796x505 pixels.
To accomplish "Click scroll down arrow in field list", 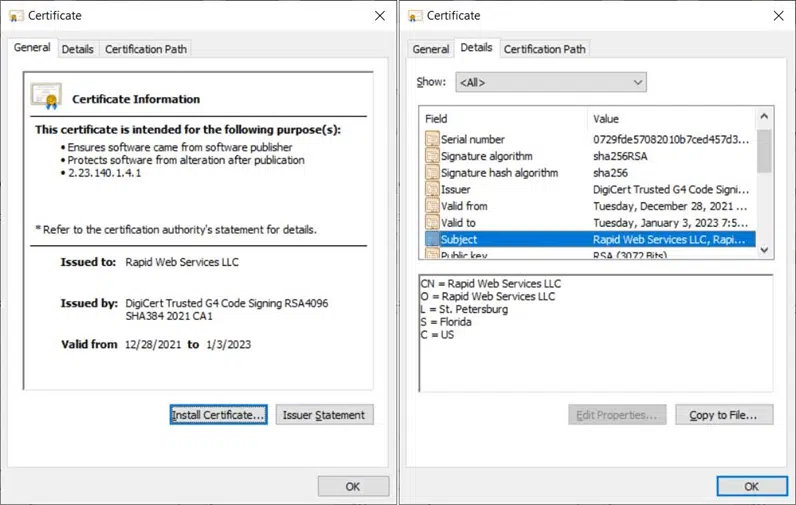I will pyautogui.click(x=764, y=250).
